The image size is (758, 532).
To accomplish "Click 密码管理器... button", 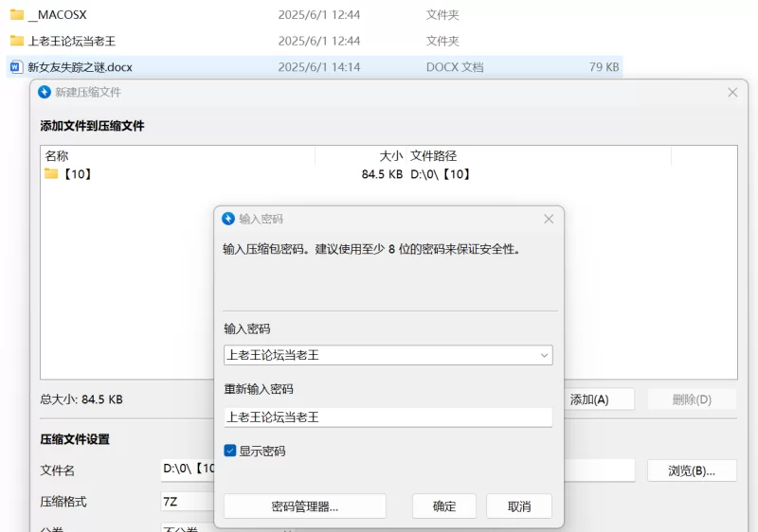I will click(304, 505).
